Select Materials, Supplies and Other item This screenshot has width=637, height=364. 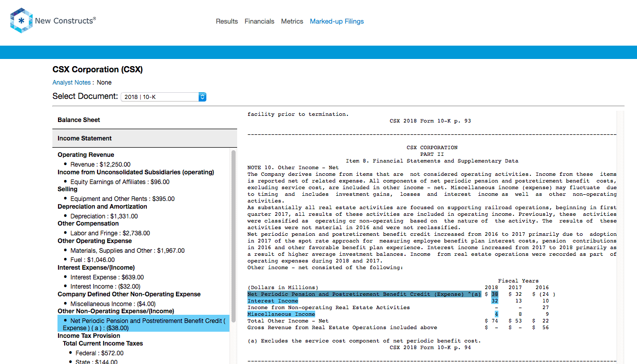pyautogui.click(x=127, y=251)
